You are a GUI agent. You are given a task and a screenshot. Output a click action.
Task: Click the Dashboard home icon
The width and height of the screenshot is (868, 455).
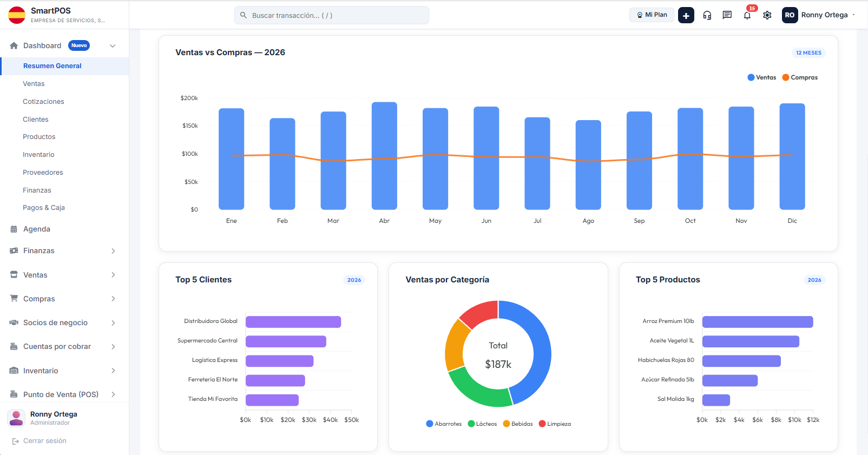pos(14,45)
